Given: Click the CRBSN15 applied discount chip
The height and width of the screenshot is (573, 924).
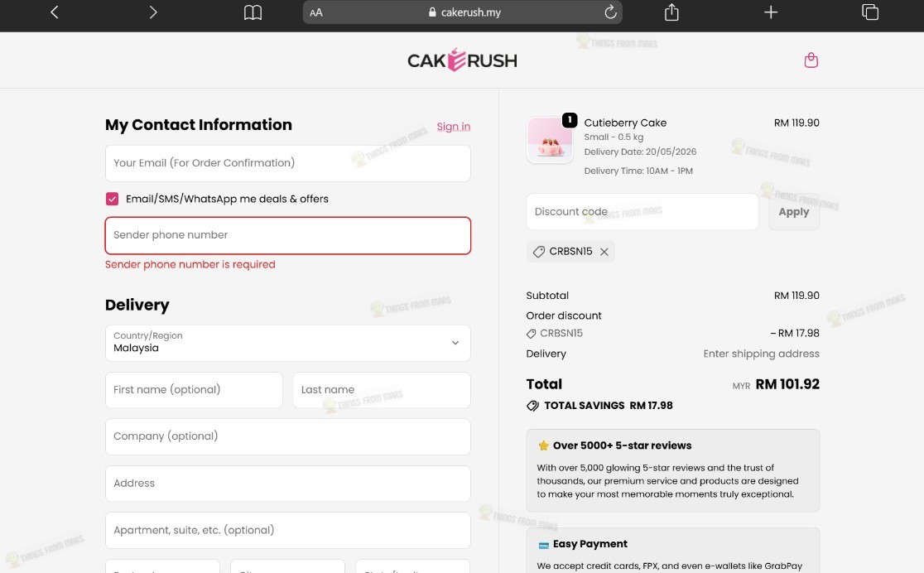Looking at the screenshot, I should click(570, 252).
